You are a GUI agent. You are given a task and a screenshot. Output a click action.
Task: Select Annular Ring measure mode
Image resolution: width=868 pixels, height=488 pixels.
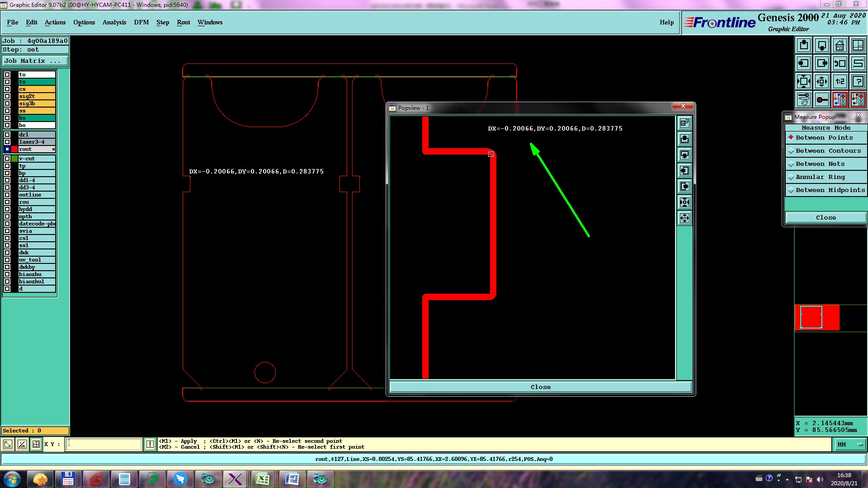click(820, 177)
